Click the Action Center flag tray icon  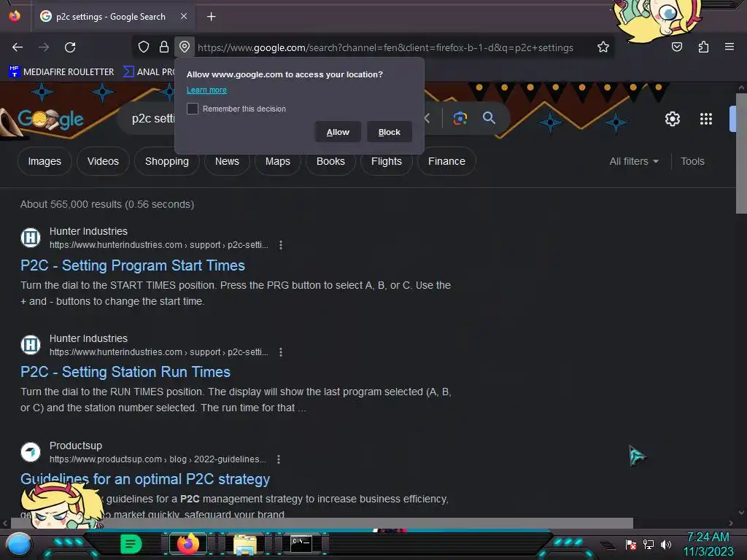click(x=631, y=544)
